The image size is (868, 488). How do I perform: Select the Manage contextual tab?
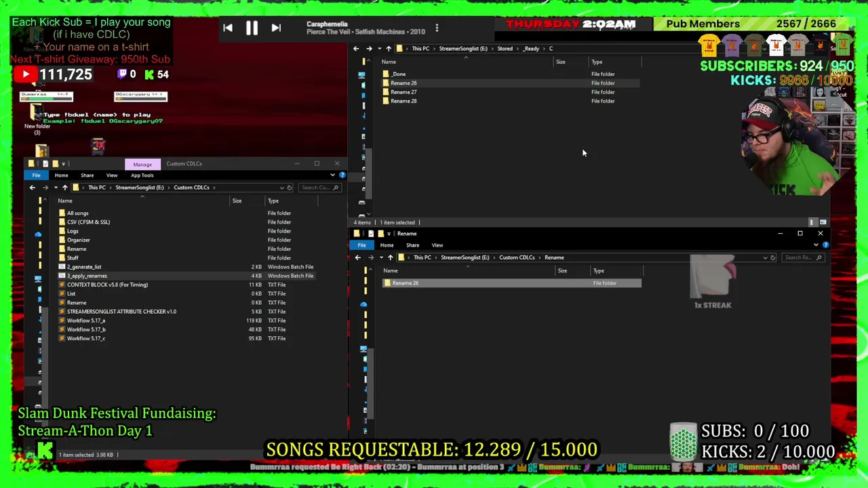click(142, 164)
